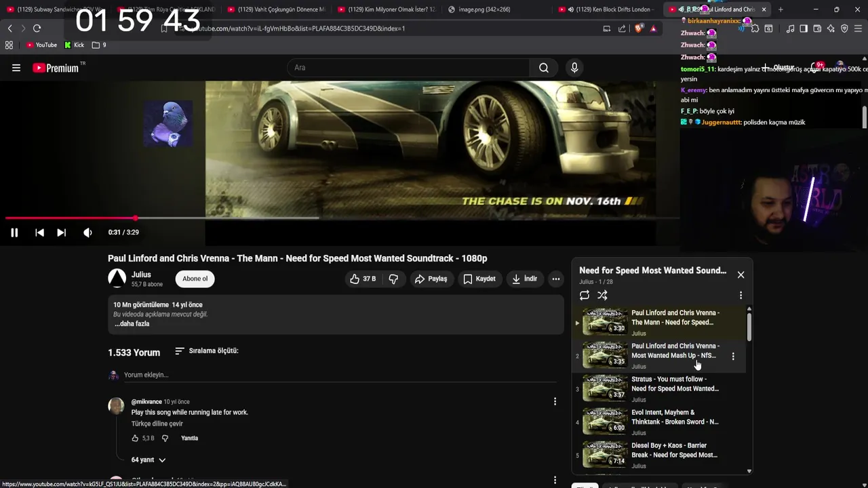
Task: Click the address bar URL
Action: (x=298, y=28)
